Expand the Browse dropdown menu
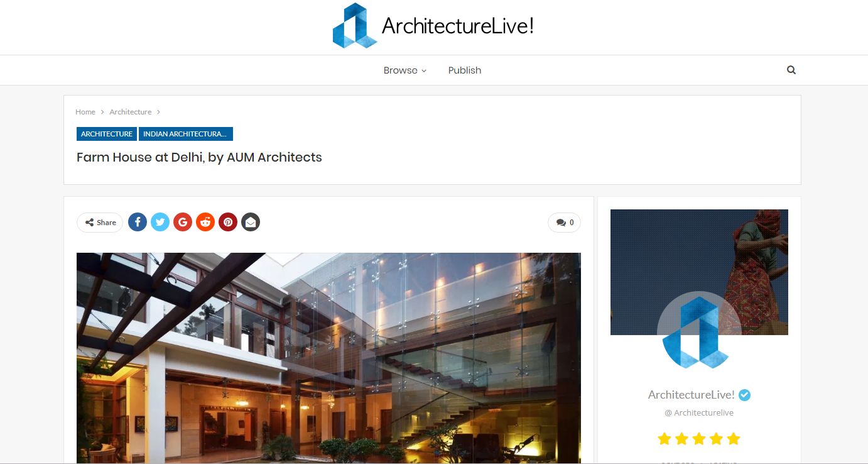The width and height of the screenshot is (868, 464). pos(405,70)
